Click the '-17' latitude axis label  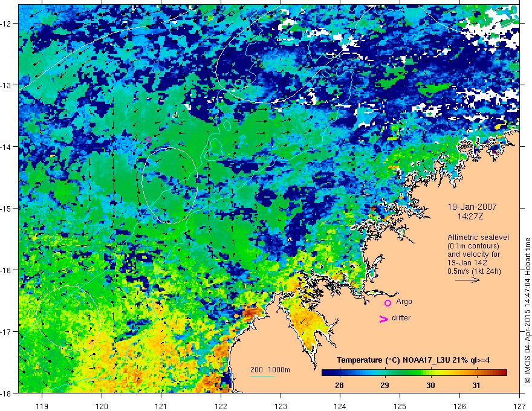[x=7, y=332]
